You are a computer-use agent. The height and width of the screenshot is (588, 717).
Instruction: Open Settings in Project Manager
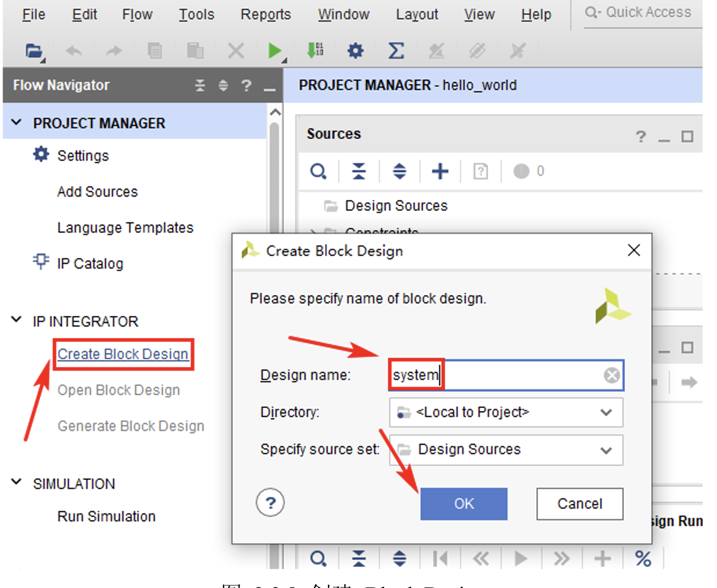click(x=83, y=156)
